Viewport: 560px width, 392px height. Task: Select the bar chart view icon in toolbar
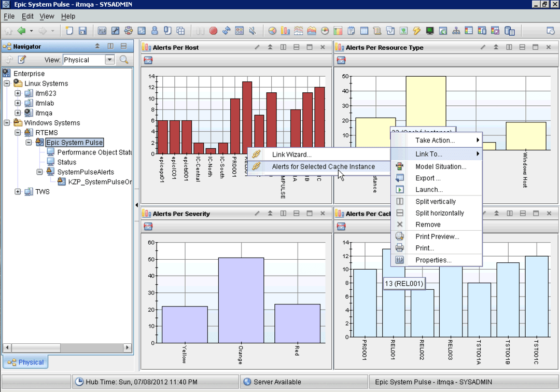[x=285, y=31]
